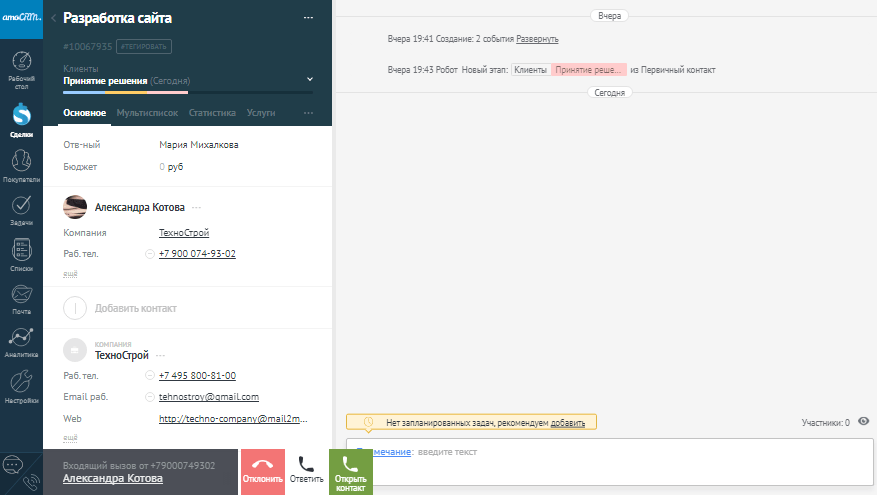
Task: Open ТехноСтрой company options dots
Action: pyautogui.click(x=161, y=356)
